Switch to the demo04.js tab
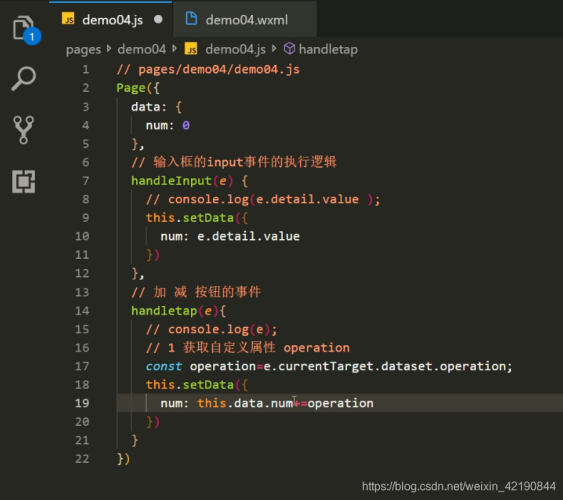This screenshot has width=563, height=500. pos(111,20)
